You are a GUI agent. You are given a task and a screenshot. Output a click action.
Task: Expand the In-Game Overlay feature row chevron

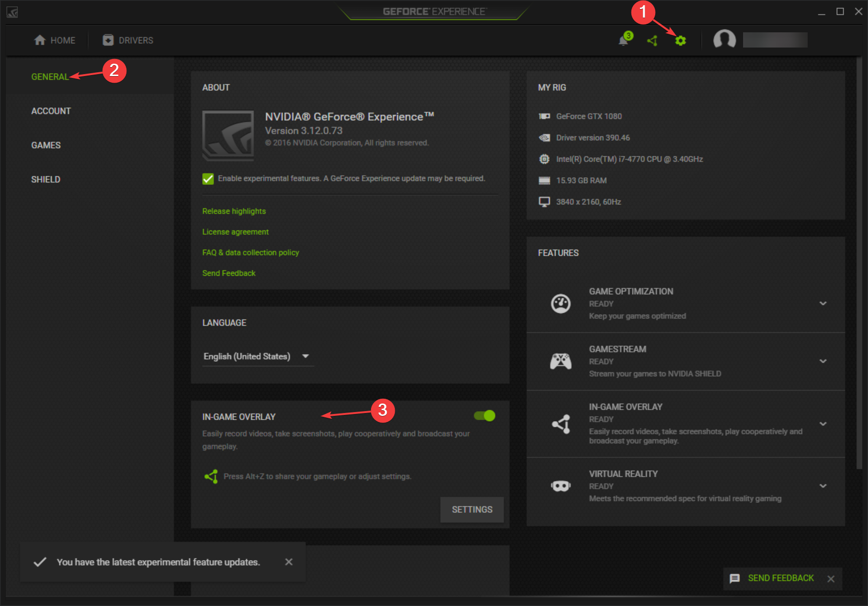[x=823, y=424]
